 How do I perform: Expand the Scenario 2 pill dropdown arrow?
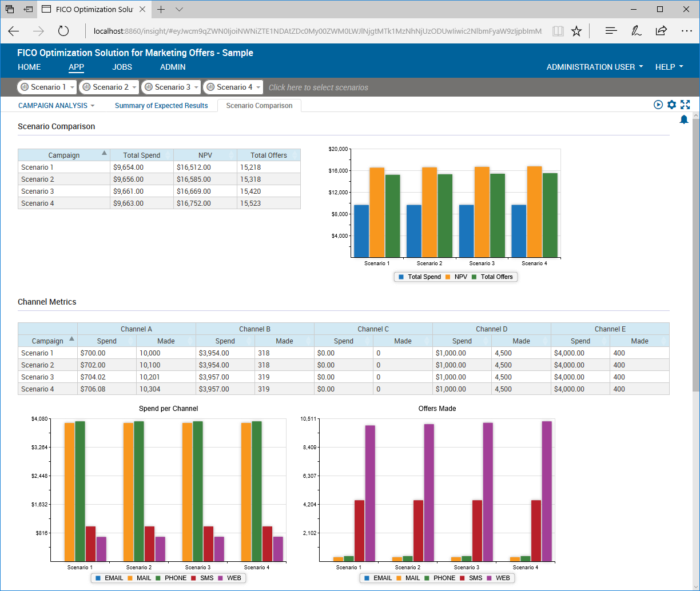(x=134, y=87)
